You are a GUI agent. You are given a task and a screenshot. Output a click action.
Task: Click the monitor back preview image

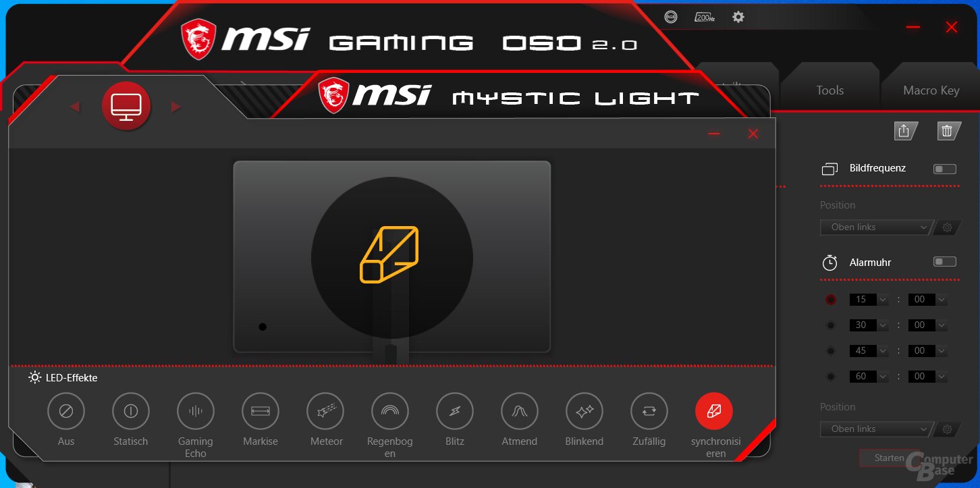(x=392, y=256)
